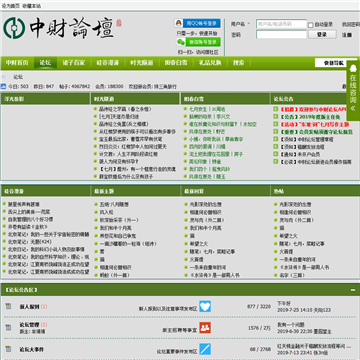Viewport: 360px width, 360px height.
Task: Open the 诸子百家 nav tab
Action: click(x=74, y=63)
